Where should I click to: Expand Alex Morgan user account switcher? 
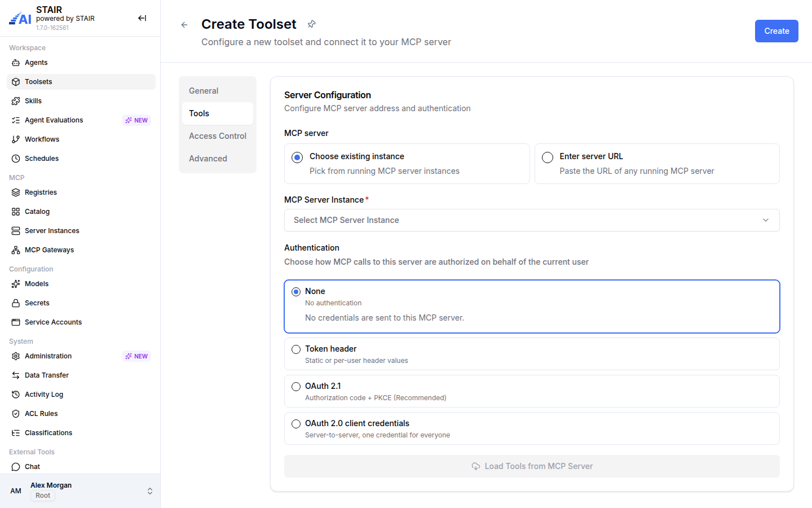[150, 491]
